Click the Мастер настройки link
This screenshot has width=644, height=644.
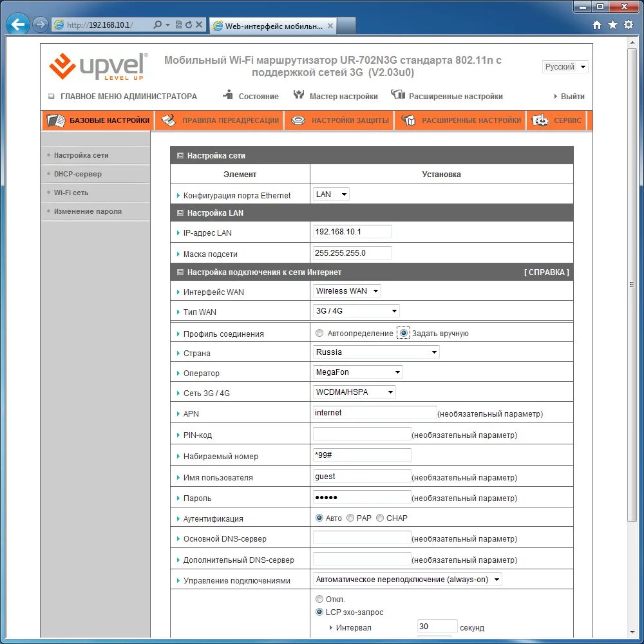[343, 96]
